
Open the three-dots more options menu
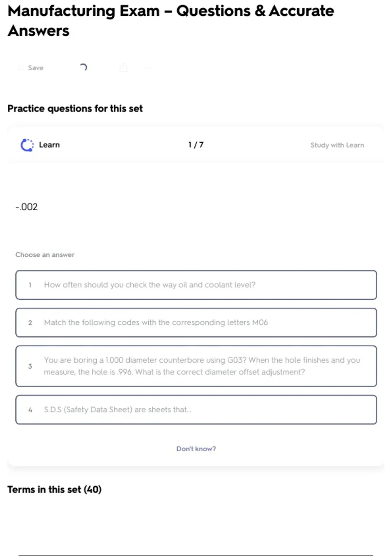click(x=147, y=68)
